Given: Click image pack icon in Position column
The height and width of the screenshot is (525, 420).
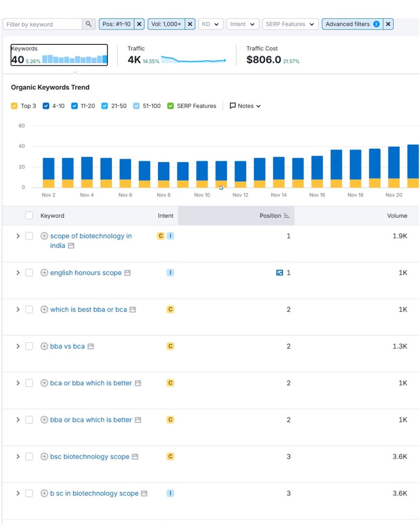Looking at the screenshot, I should point(279,273).
